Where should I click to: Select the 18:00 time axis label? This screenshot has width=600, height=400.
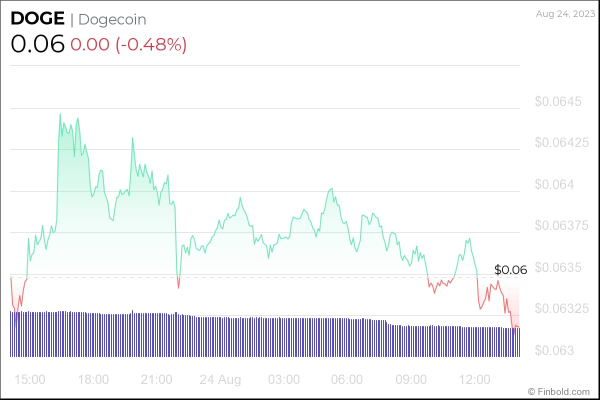point(93,380)
